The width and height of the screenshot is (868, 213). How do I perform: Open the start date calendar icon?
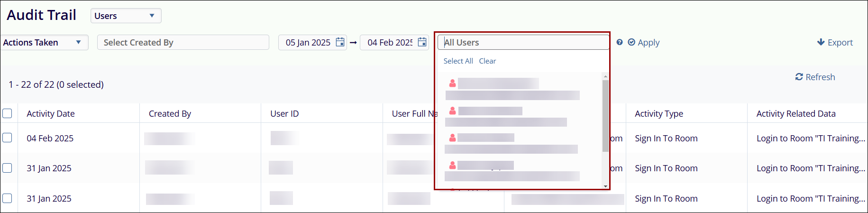(x=340, y=42)
